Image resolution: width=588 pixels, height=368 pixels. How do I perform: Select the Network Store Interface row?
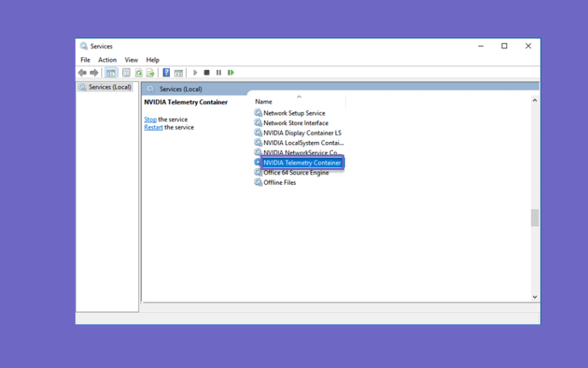coord(295,123)
